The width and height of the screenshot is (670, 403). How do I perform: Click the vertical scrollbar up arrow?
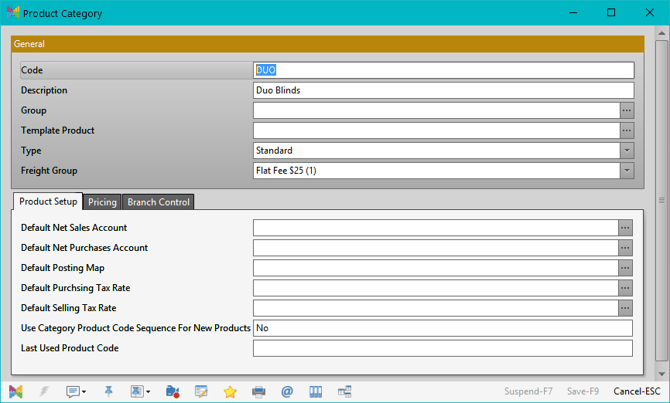click(661, 33)
